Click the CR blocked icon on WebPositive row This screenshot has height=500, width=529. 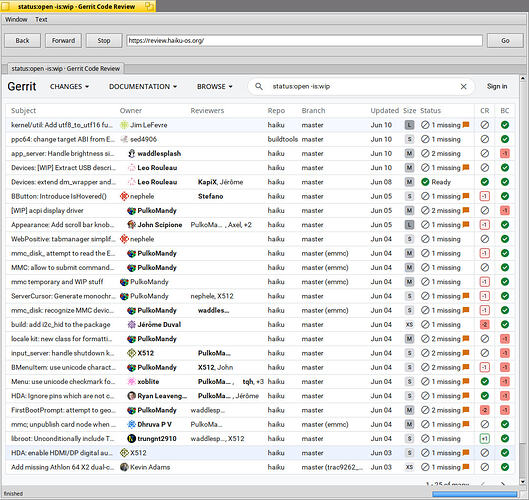(484, 239)
